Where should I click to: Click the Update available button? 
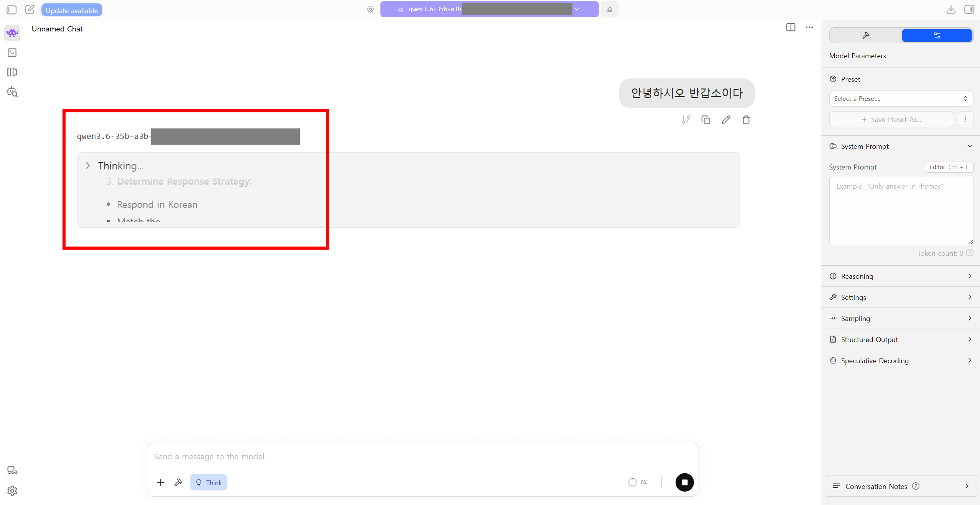pyautogui.click(x=72, y=10)
